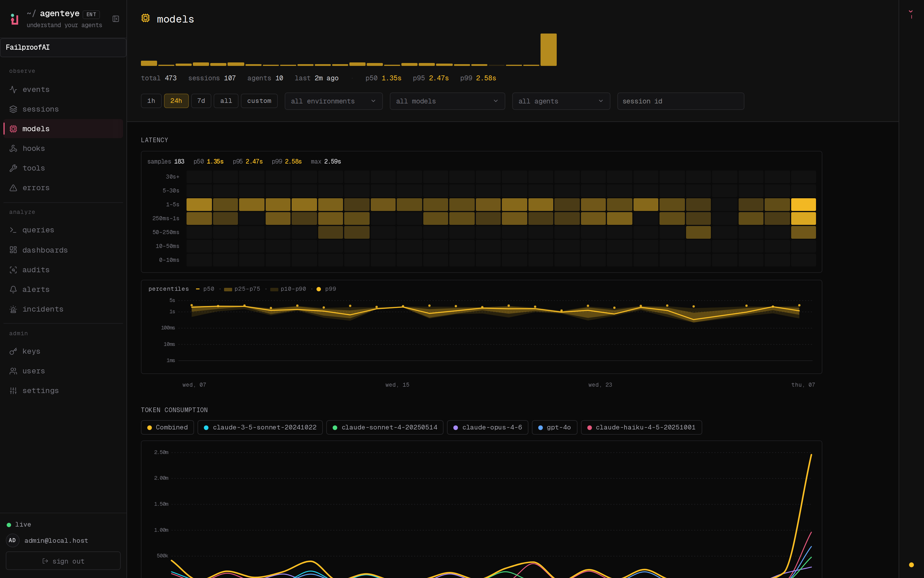Toggle claude-sonnet-4-20250514 series
The width and height of the screenshot is (924, 578).
click(x=385, y=427)
